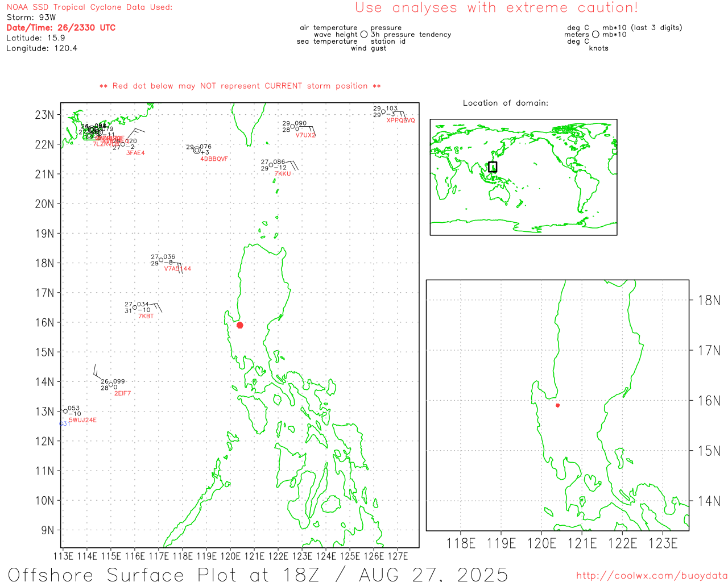The image size is (728, 582).
Task: Click station id 4DBBQVF
Action: (x=214, y=159)
